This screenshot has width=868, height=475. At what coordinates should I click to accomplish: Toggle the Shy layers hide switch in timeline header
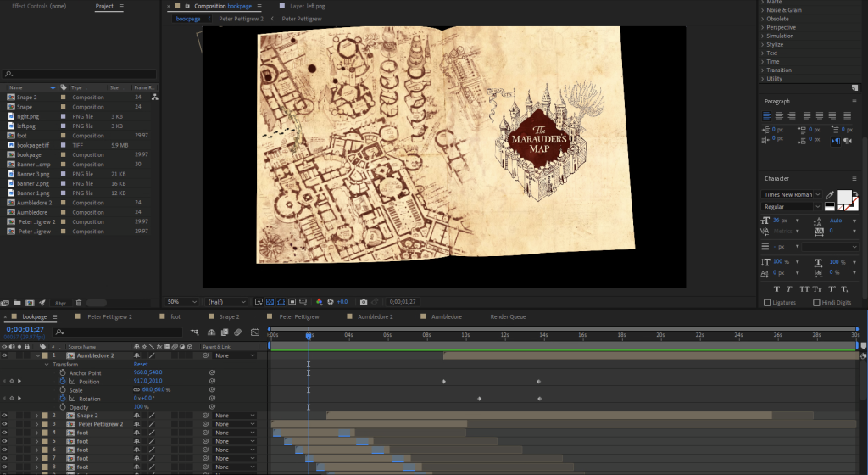(x=211, y=332)
